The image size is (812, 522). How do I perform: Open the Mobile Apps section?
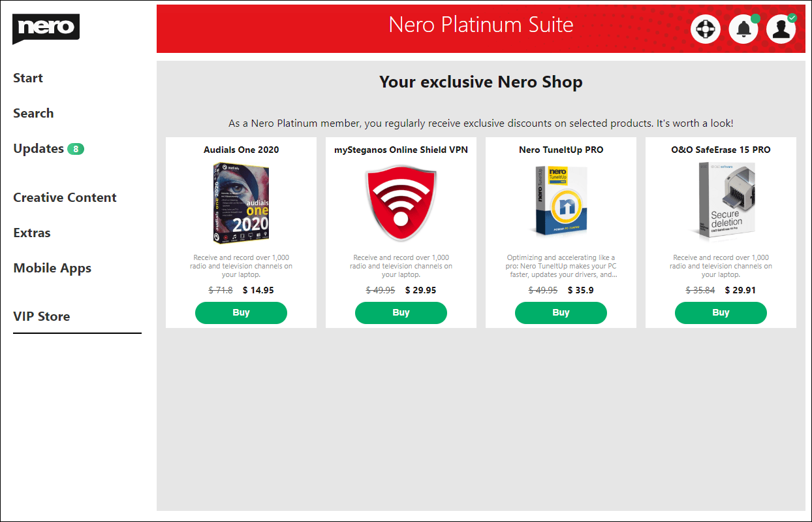point(52,269)
